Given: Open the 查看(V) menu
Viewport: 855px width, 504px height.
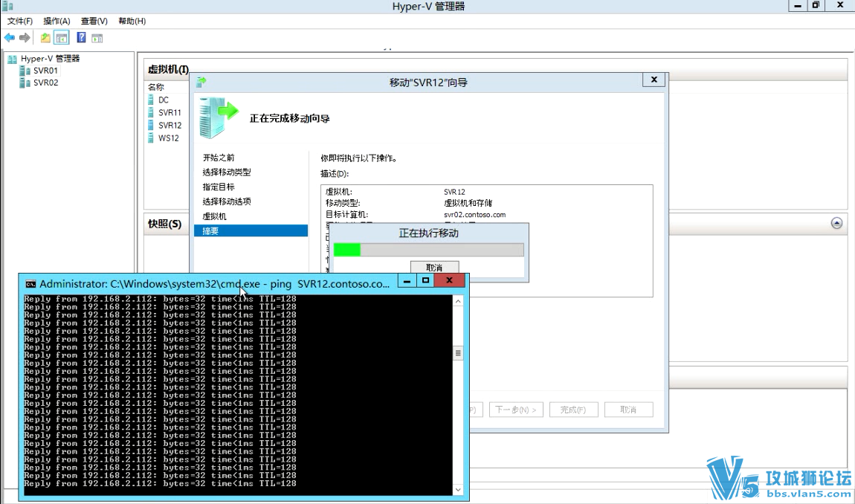Looking at the screenshot, I should coord(94,21).
